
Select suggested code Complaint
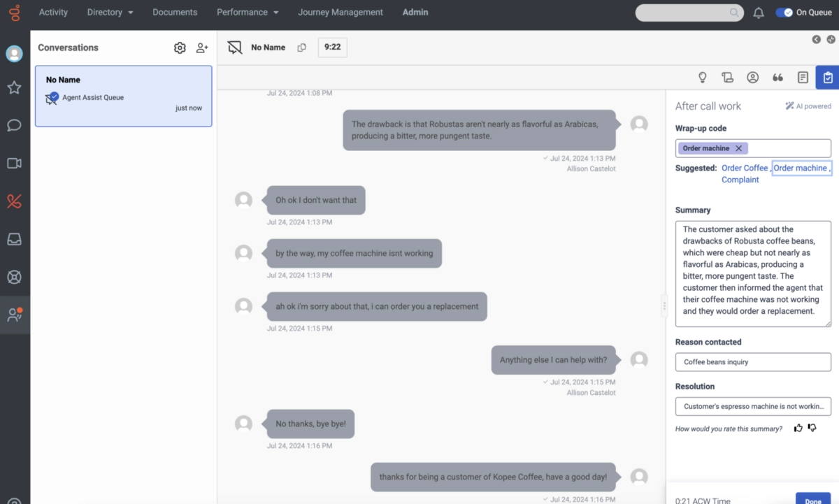(740, 180)
